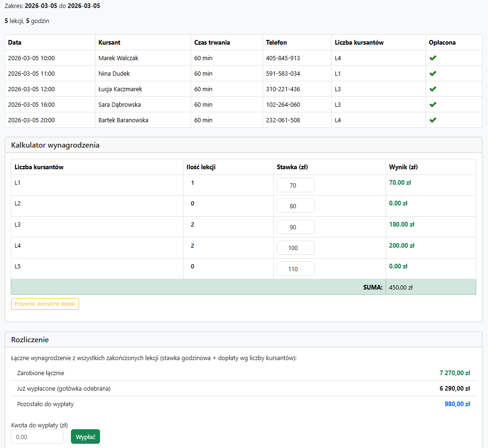The image size is (488, 448).
Task: Click the Kalkulator wynagrodzenia panel header
Action: point(55,145)
